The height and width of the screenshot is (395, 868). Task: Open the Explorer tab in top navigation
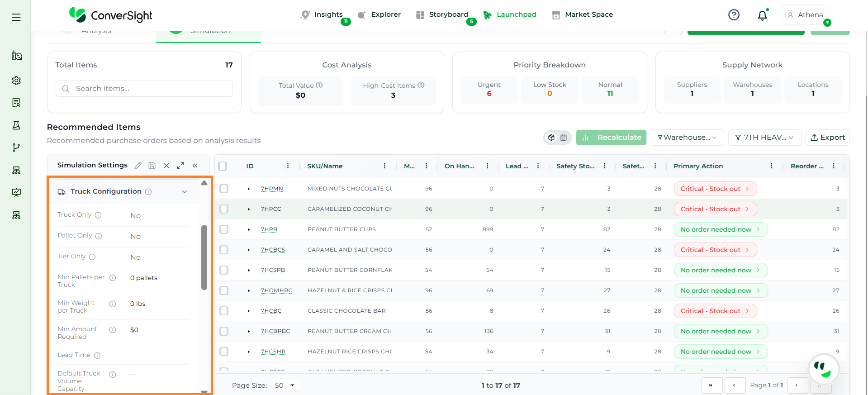(385, 14)
